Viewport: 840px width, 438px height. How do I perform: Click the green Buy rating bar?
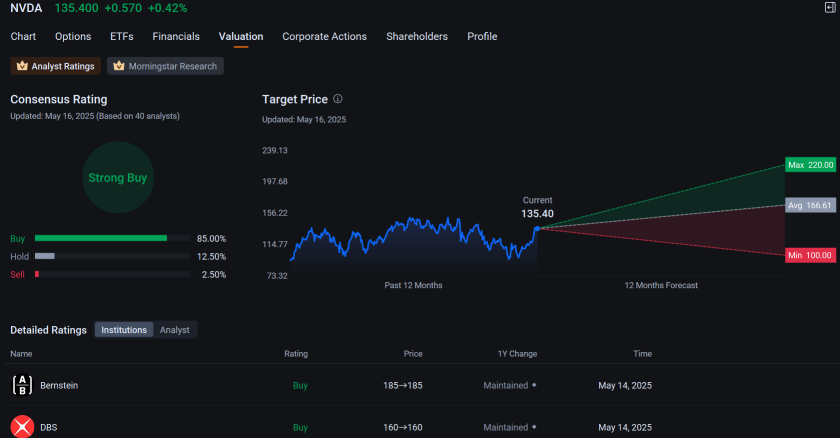[x=101, y=238]
